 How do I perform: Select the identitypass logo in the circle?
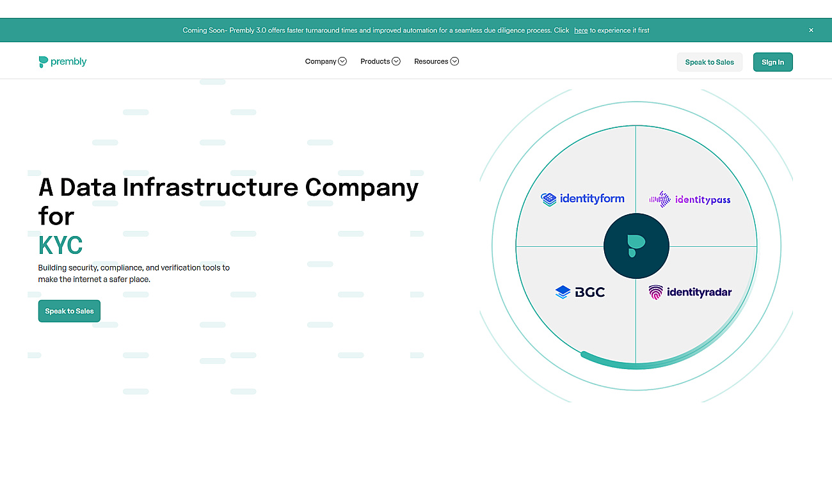click(690, 200)
